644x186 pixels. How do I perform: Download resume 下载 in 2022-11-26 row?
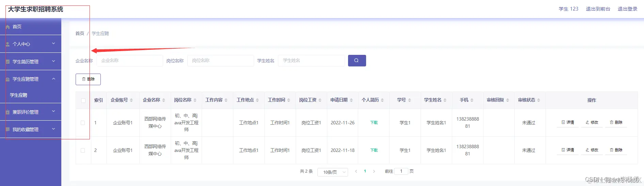point(374,123)
